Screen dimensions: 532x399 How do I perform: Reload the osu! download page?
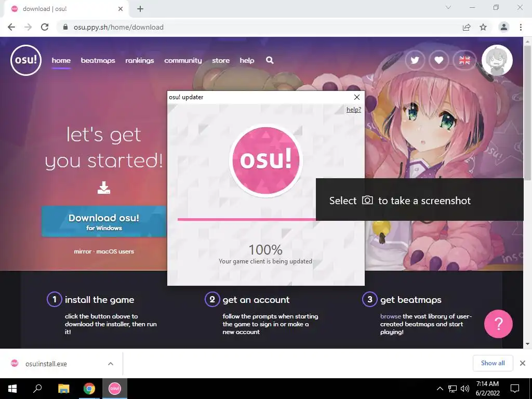[x=45, y=27]
